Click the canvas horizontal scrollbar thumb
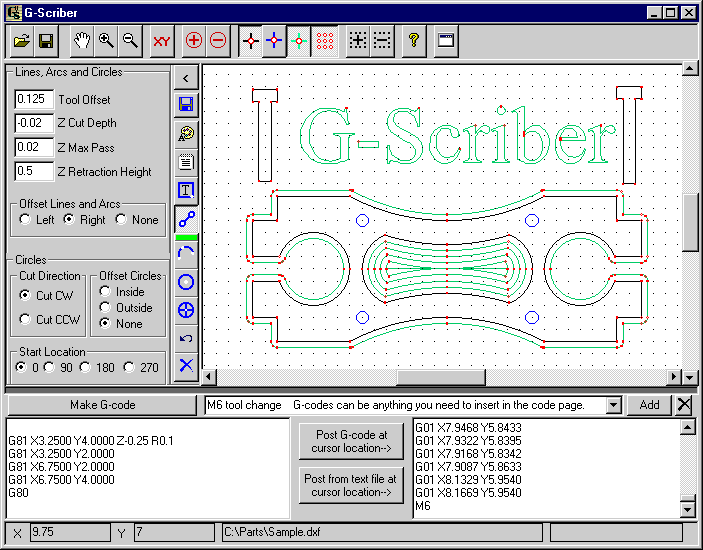 point(441,377)
